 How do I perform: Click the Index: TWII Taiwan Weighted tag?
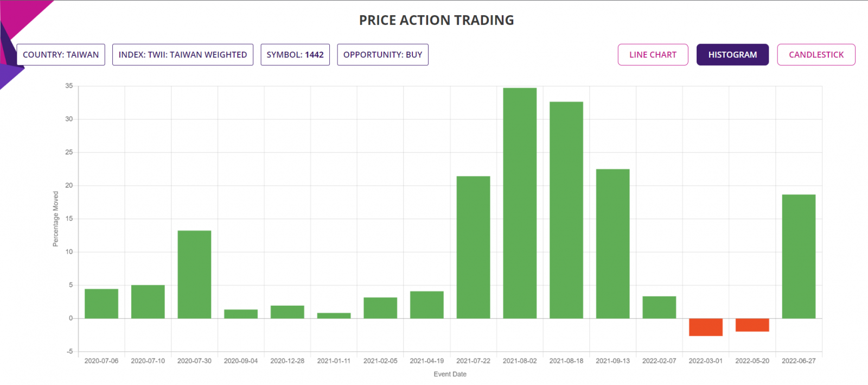pyautogui.click(x=183, y=55)
